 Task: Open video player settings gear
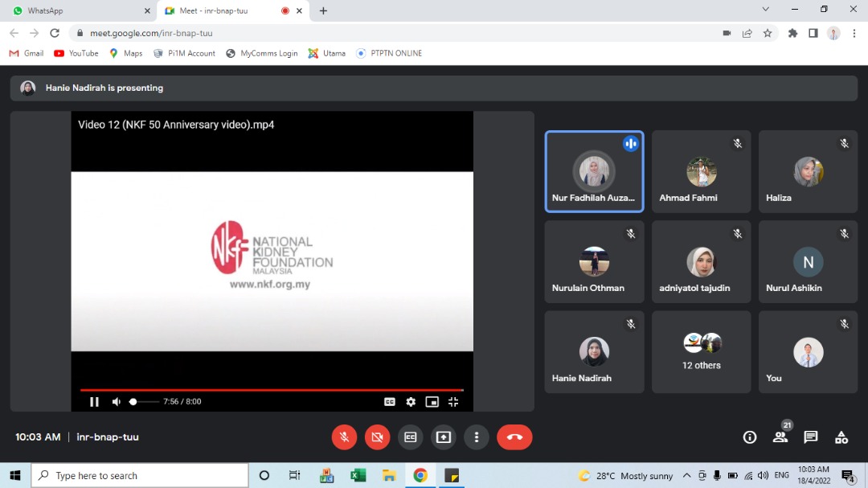[411, 402]
